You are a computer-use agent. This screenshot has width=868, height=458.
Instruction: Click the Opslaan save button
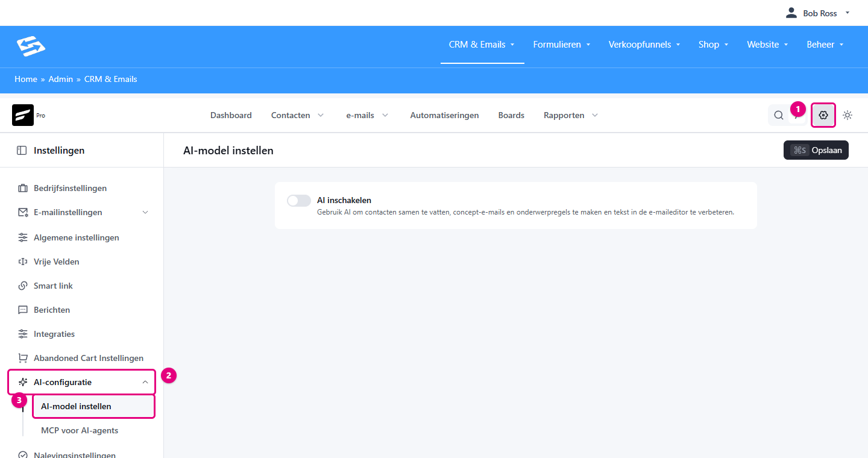pos(816,150)
